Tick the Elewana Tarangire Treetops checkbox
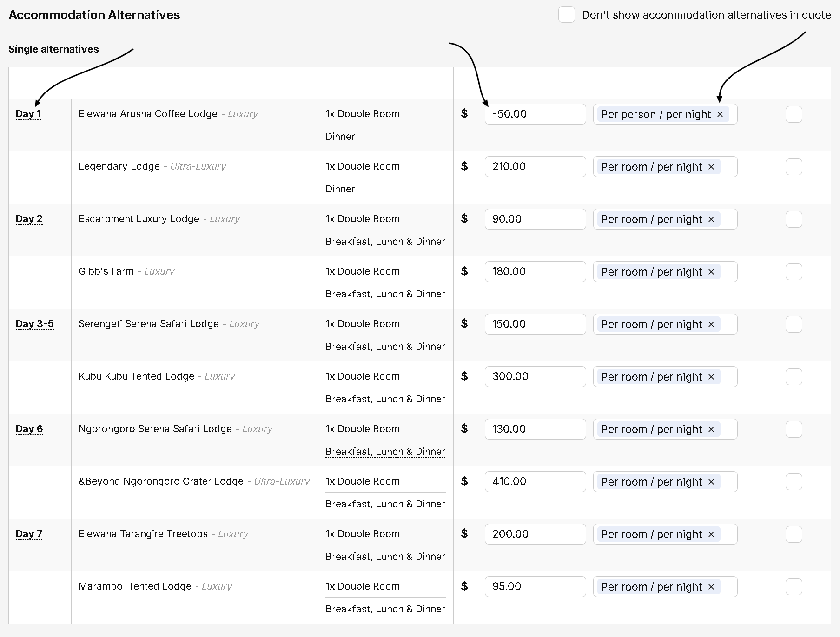The image size is (840, 637). pos(794,534)
